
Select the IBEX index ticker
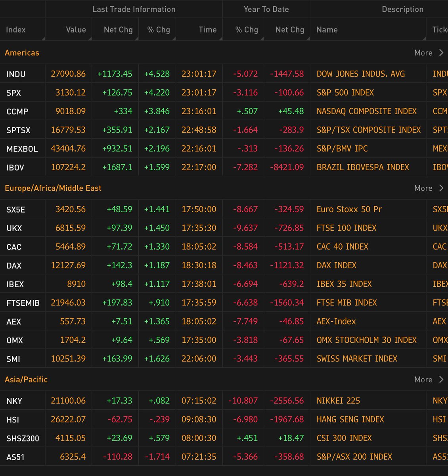15,284
